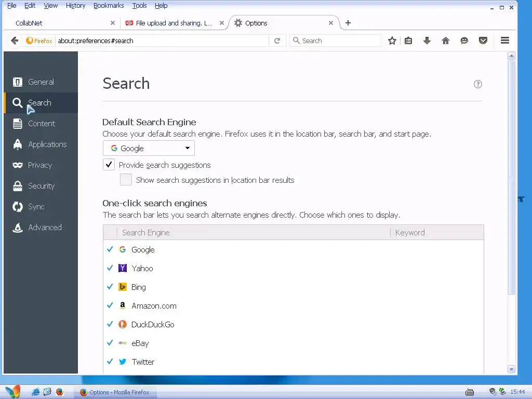Image resolution: width=532 pixels, height=399 pixels.
Task: Click the help question mark icon
Action: tap(478, 84)
